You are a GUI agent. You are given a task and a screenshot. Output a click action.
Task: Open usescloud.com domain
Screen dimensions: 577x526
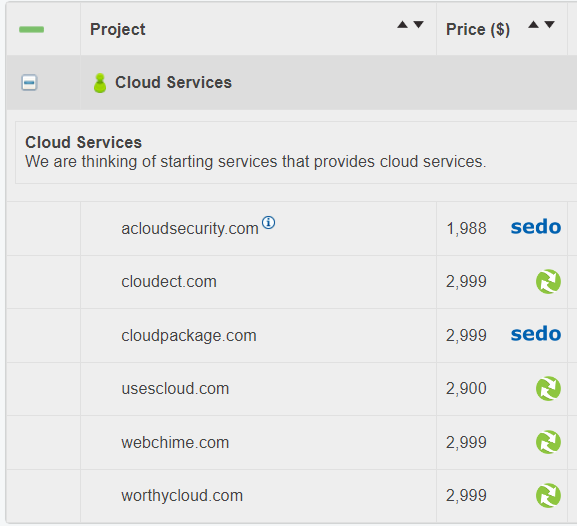click(x=175, y=389)
